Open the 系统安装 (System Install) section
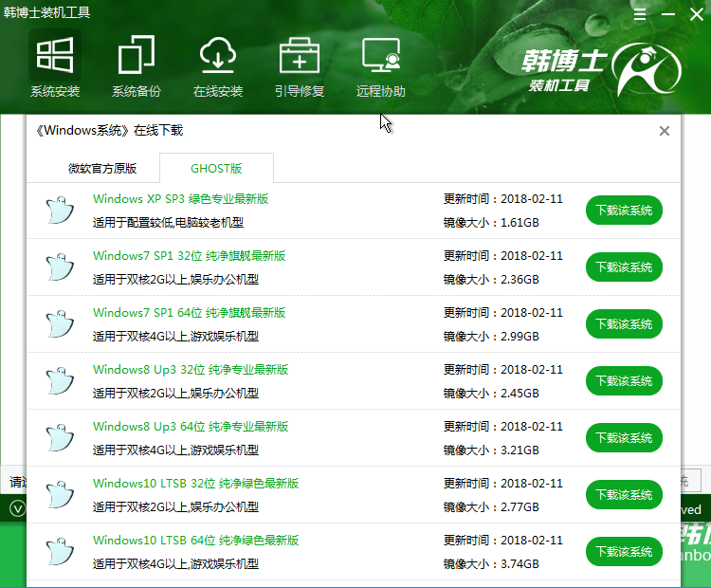Image resolution: width=711 pixels, height=588 pixels. [x=54, y=66]
